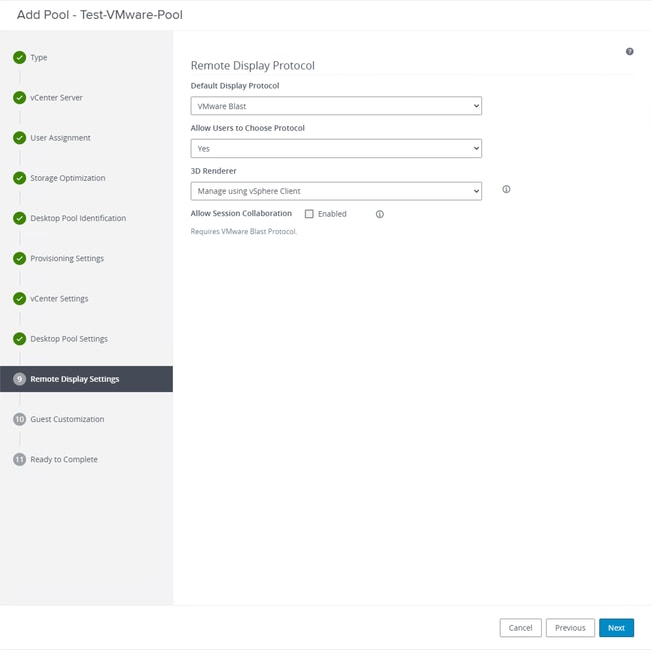Viewport: 651px width, 650px height.
Task: Open the help question mark icon
Action: pyautogui.click(x=629, y=51)
